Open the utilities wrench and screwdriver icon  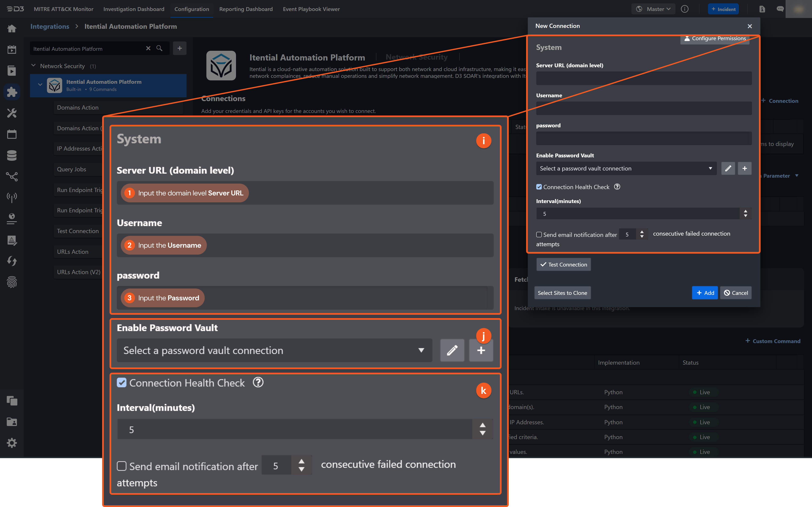coord(12,113)
